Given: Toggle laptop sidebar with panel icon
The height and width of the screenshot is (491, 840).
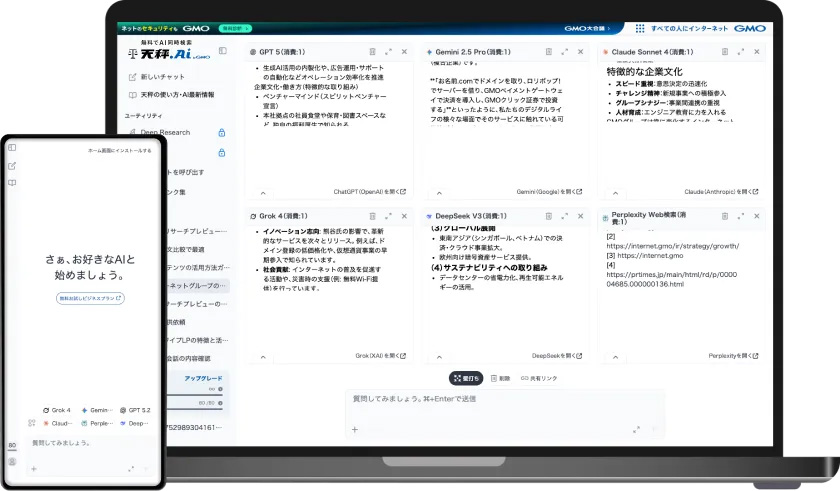Looking at the screenshot, I should point(223,51).
